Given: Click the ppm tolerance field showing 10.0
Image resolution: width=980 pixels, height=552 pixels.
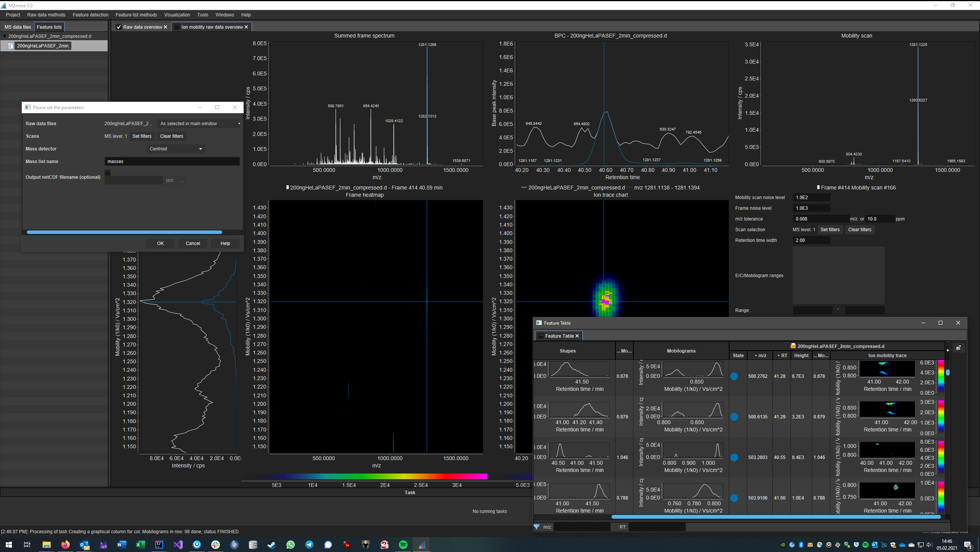Looking at the screenshot, I should (x=880, y=219).
